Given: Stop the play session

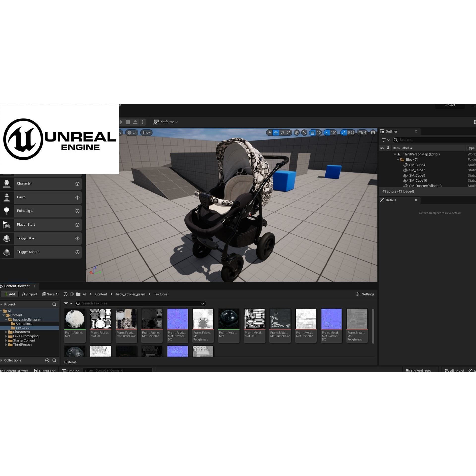Looking at the screenshot, I should pos(128,122).
